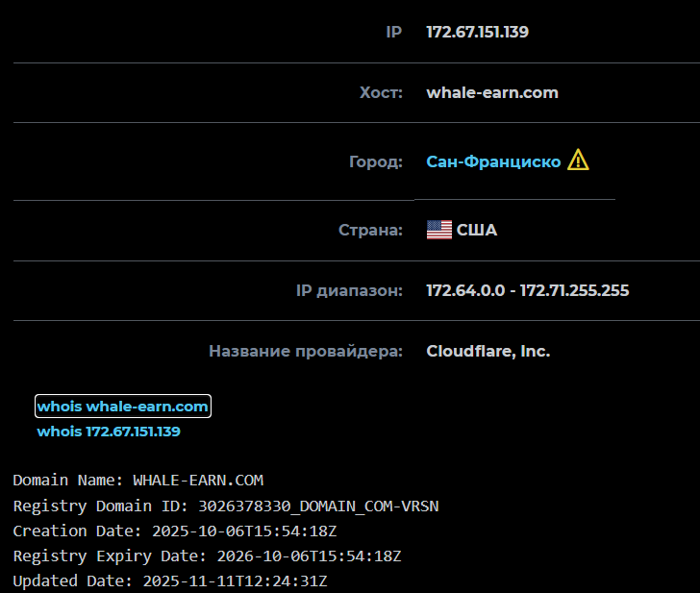700x593 pixels.
Task: Click the Updated Date line
Action: [170, 581]
